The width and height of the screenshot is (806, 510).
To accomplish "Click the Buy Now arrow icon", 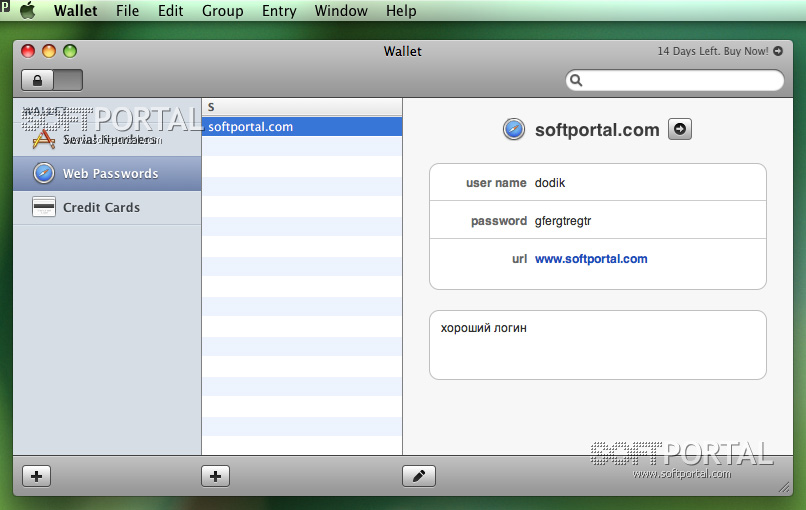I will pos(778,51).
